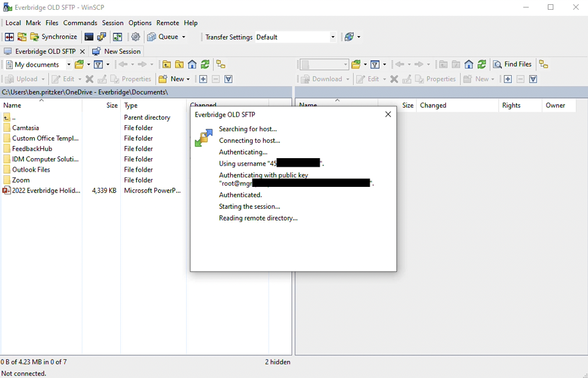Open Preferences gear icon
588x378 pixels.
click(x=135, y=37)
